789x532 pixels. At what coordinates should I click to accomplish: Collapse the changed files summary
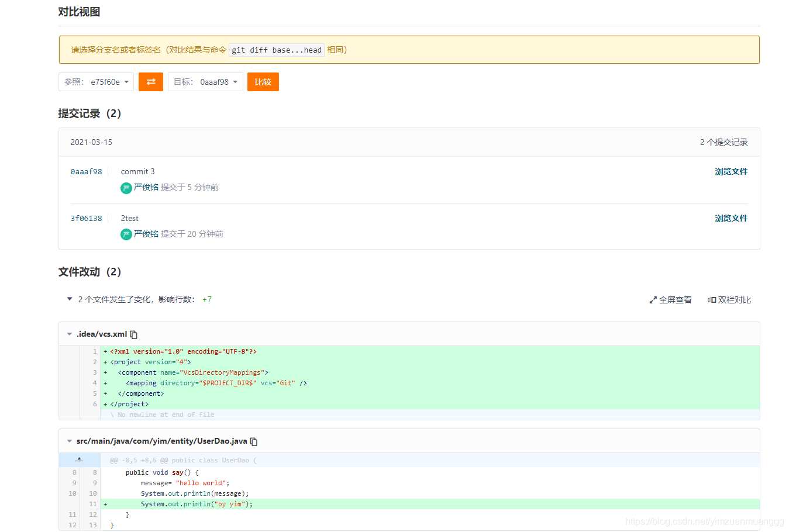pos(70,299)
